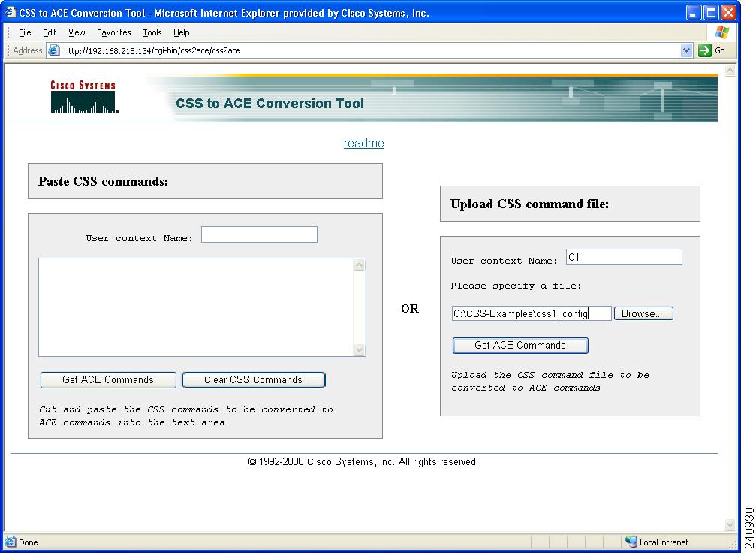The height and width of the screenshot is (553, 756).
Task: Click the Cisco Systems logo
Action: (x=83, y=96)
